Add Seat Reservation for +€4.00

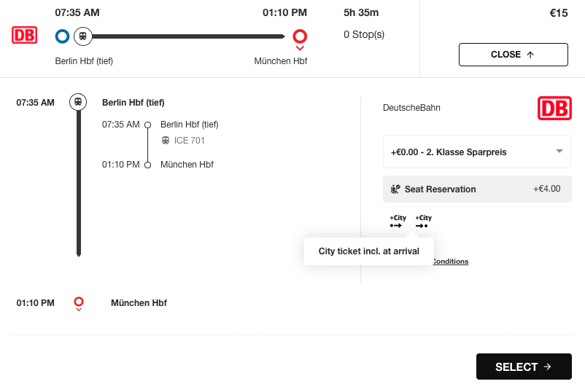[477, 189]
